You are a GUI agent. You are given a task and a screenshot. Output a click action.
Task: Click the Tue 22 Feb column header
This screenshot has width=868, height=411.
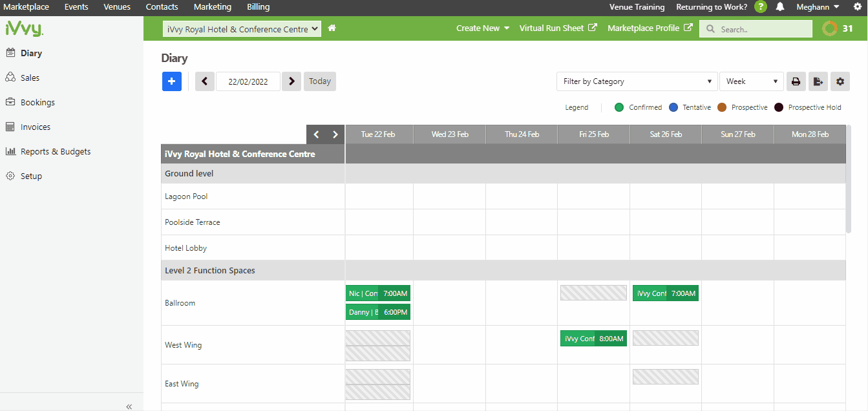click(x=378, y=134)
